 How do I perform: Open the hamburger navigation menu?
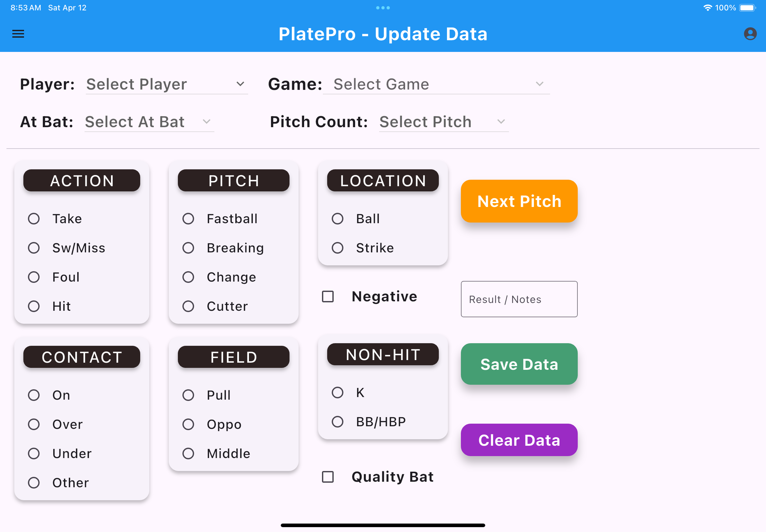18,34
